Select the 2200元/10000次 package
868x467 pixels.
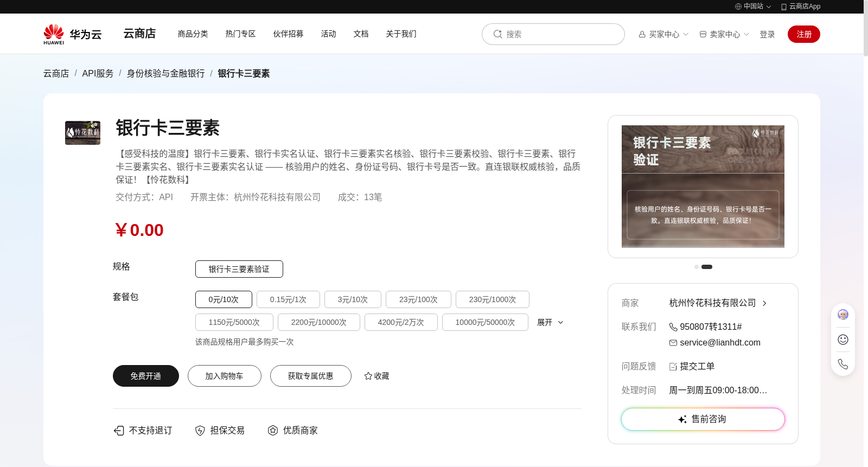[319, 322]
